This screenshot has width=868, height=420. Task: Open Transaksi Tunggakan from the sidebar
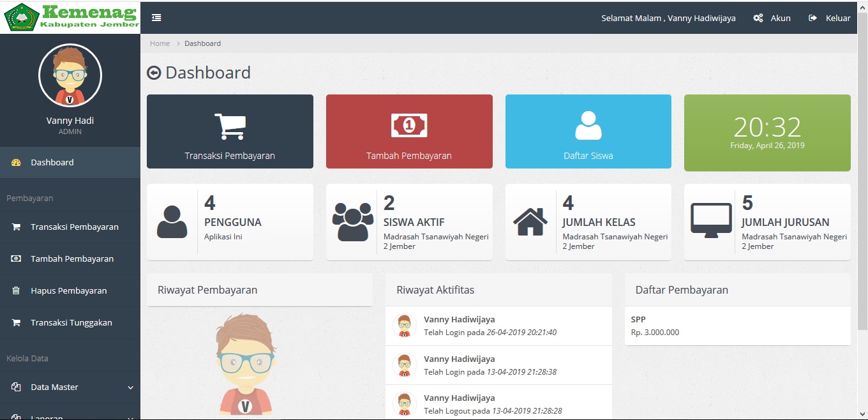71,322
